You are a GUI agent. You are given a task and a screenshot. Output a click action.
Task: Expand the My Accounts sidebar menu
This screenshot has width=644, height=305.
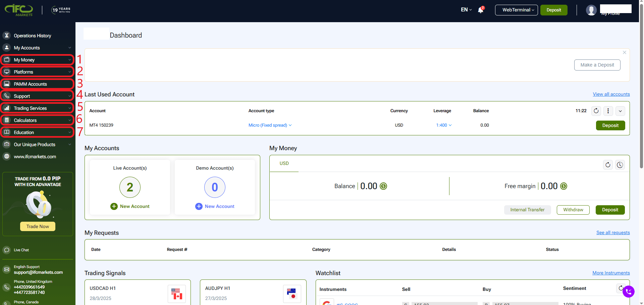tap(70, 48)
